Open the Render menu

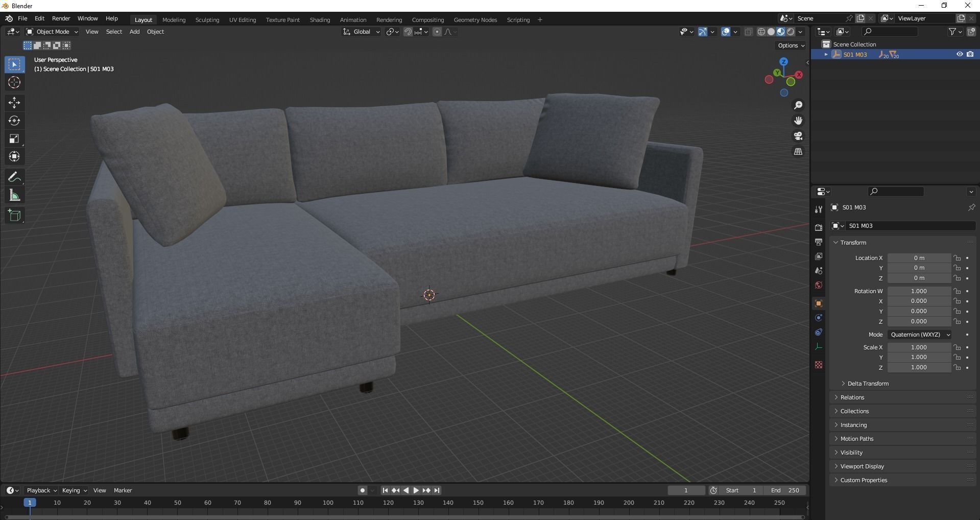coord(61,18)
